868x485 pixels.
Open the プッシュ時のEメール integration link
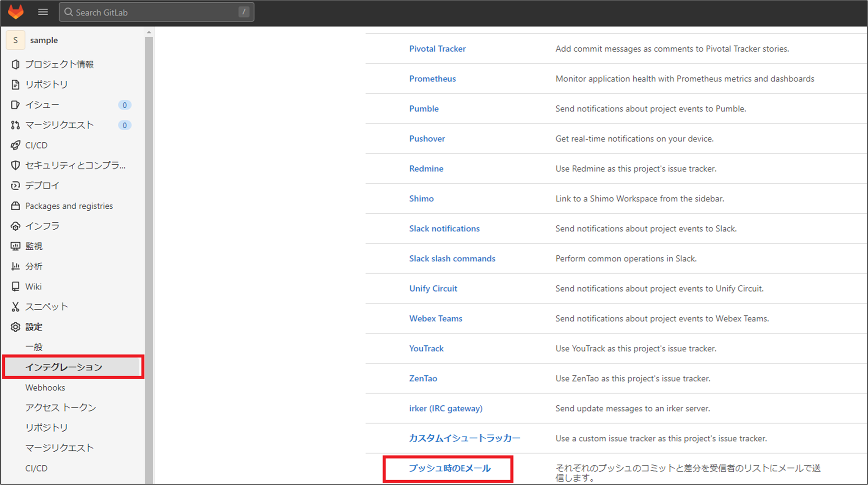click(x=449, y=468)
